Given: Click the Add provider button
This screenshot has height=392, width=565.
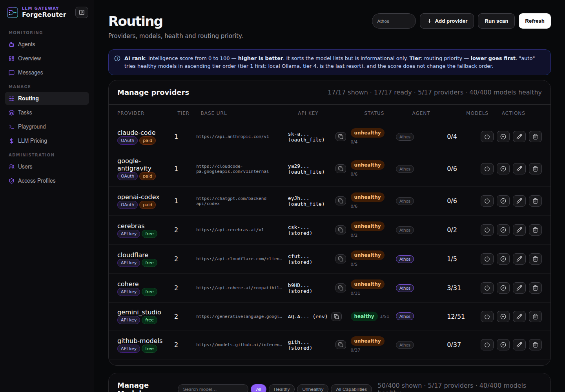Looking at the screenshot, I should [447, 21].
